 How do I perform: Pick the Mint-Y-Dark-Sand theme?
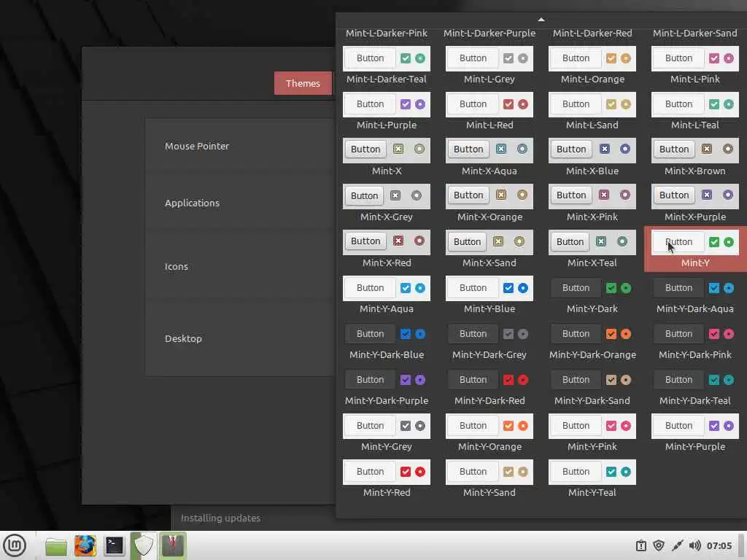click(x=592, y=387)
